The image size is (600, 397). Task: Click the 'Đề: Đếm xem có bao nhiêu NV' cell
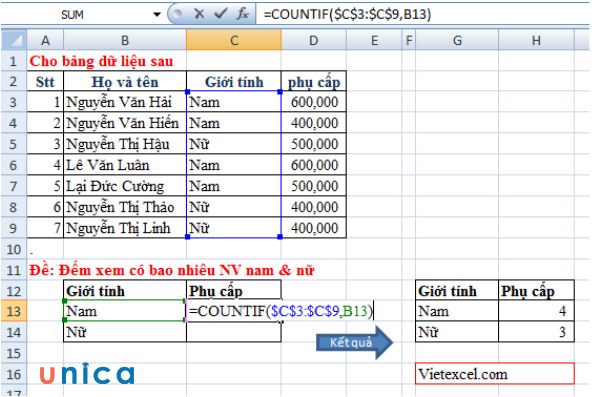coord(171,270)
